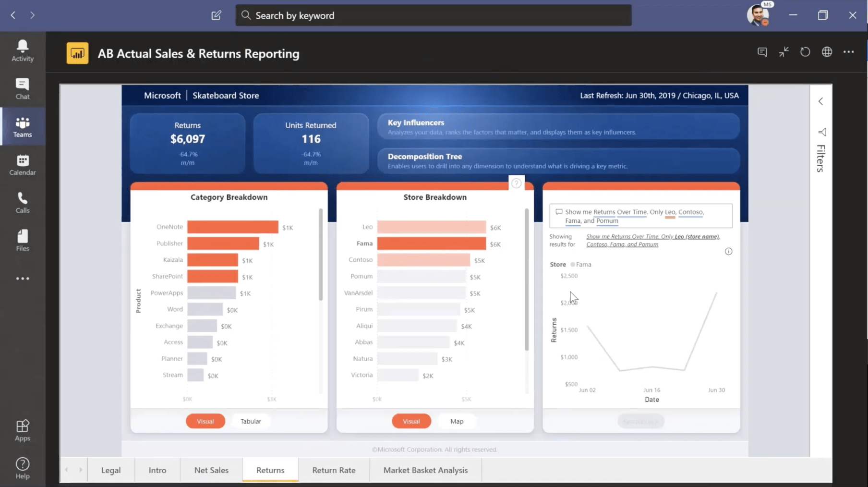Image resolution: width=868 pixels, height=487 pixels.
Task: Open Chat in the Teams sidebar
Action: pyautogui.click(x=23, y=88)
